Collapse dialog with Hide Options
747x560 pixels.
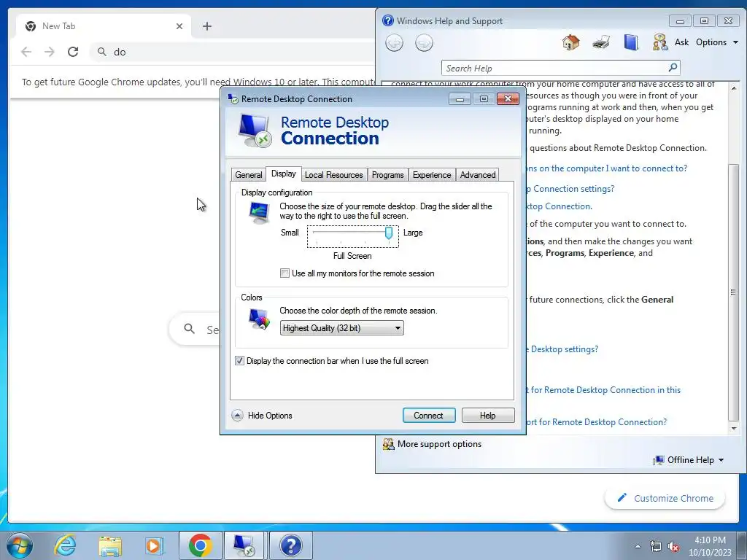[x=263, y=416]
